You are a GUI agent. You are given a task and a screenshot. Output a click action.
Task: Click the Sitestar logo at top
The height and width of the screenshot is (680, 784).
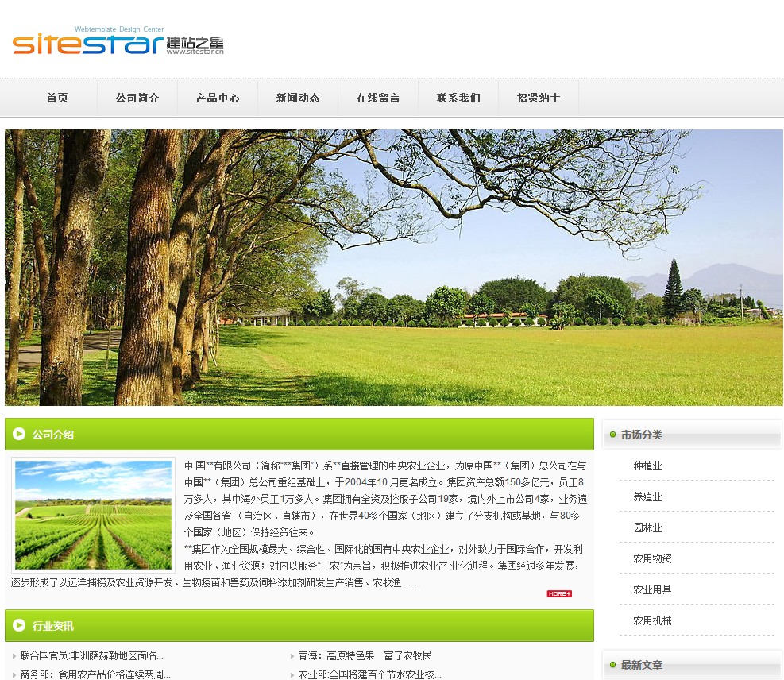pyautogui.click(x=118, y=41)
